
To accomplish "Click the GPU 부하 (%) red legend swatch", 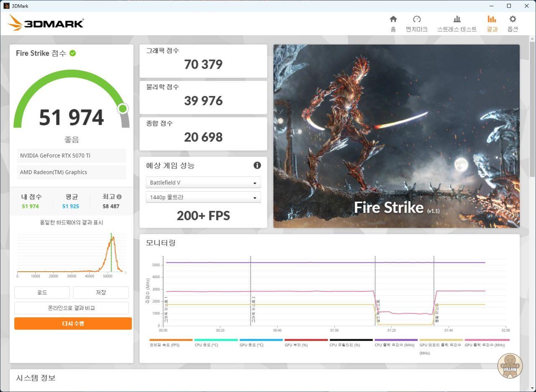I will [x=306, y=340].
